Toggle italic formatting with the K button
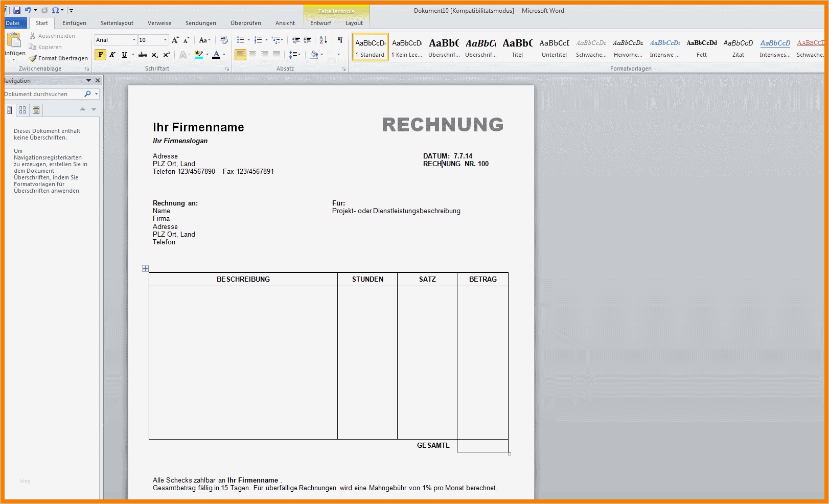The width and height of the screenshot is (829, 504). (112, 55)
